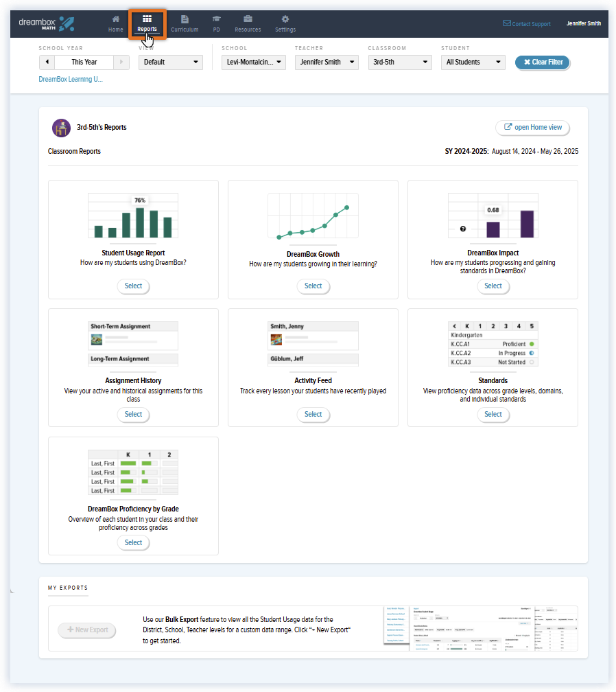Click the Activity Feed title
Screen dimensions: 616x692
point(313,380)
